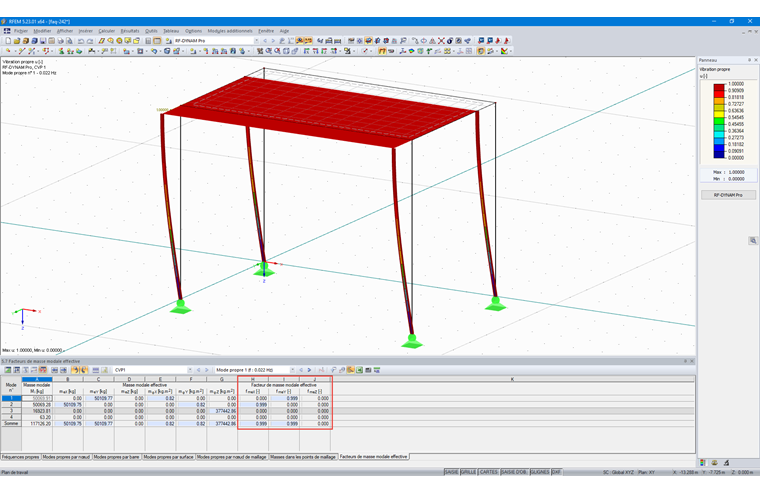Open the CVP1 dropdown in table toolbar
760x494 pixels.
pos(190,370)
